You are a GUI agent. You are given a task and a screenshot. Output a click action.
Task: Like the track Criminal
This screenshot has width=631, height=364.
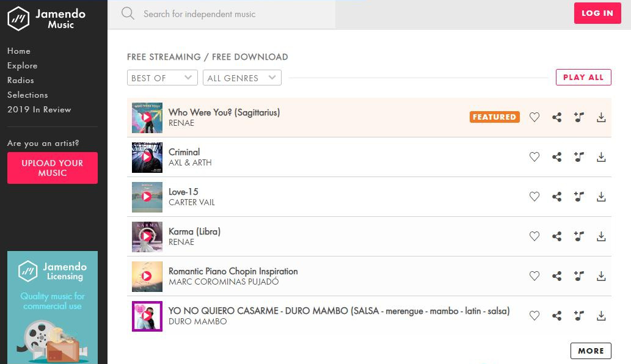534,157
